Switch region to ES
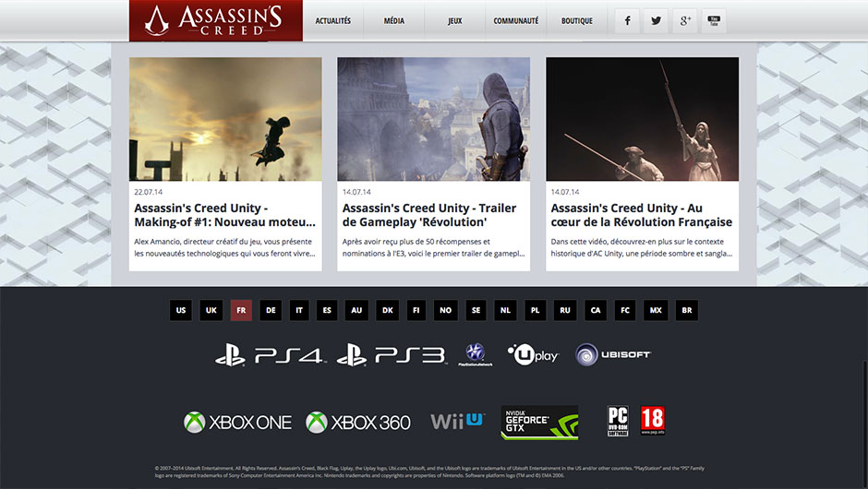Screen dimensions: 868x489 [327, 310]
